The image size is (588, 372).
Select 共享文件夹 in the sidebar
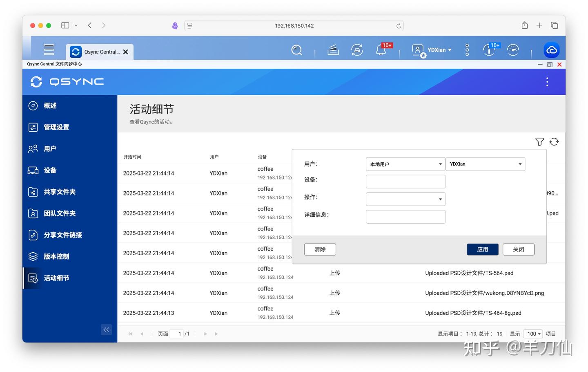click(x=60, y=192)
